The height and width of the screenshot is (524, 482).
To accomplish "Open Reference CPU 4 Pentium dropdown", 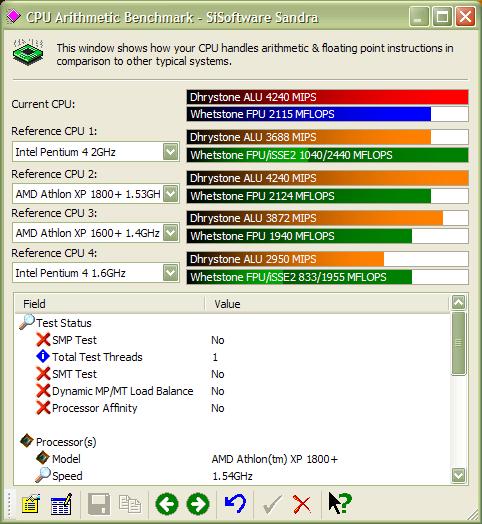I will pyautogui.click(x=170, y=273).
